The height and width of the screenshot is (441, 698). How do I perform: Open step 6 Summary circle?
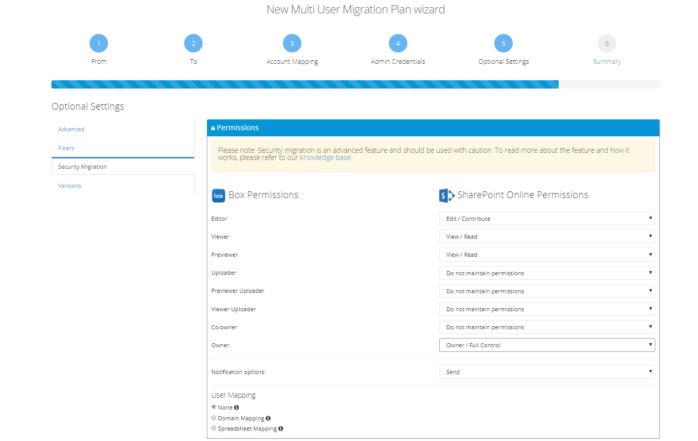pyautogui.click(x=607, y=43)
